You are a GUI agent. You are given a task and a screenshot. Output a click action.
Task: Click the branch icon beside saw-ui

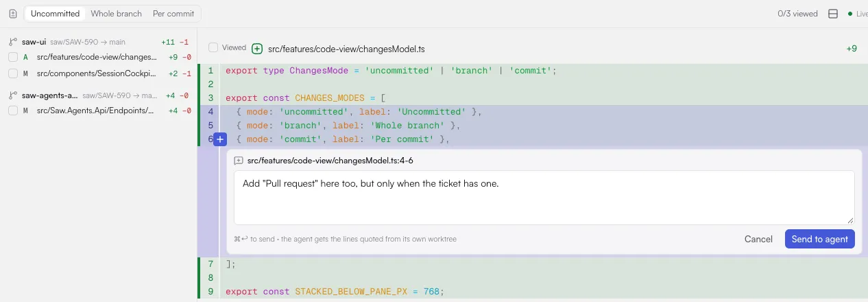[12, 42]
